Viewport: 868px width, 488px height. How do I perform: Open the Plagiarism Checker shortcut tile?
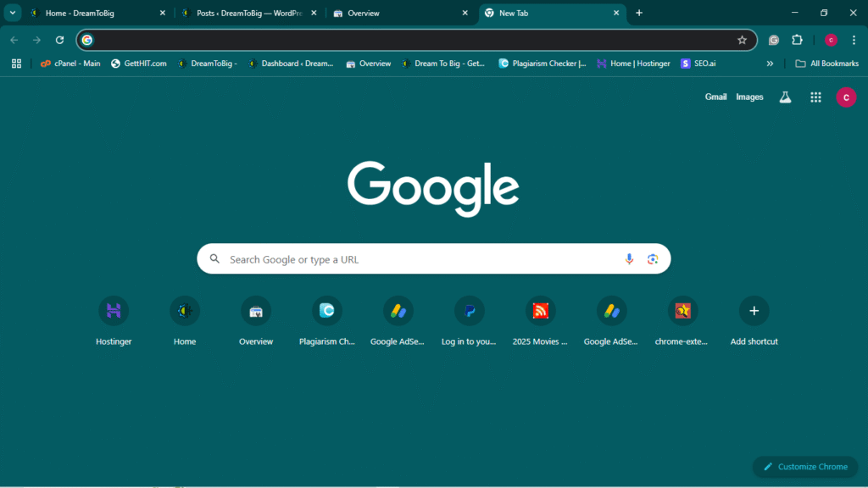pyautogui.click(x=327, y=311)
